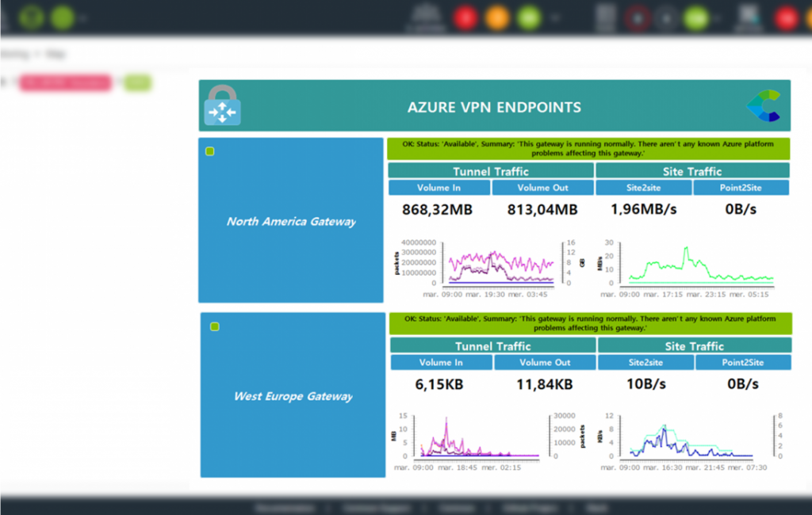Click West Europe gateway OK status message

tap(590, 323)
